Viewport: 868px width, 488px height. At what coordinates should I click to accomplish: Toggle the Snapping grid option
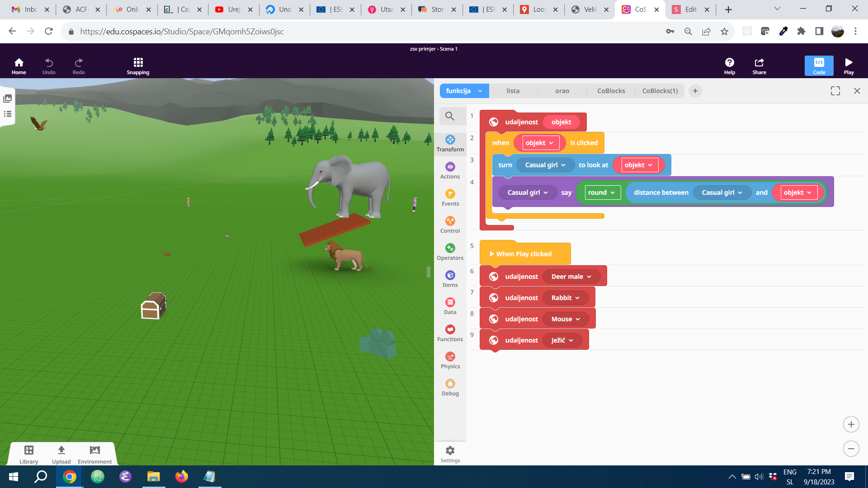pyautogui.click(x=138, y=66)
